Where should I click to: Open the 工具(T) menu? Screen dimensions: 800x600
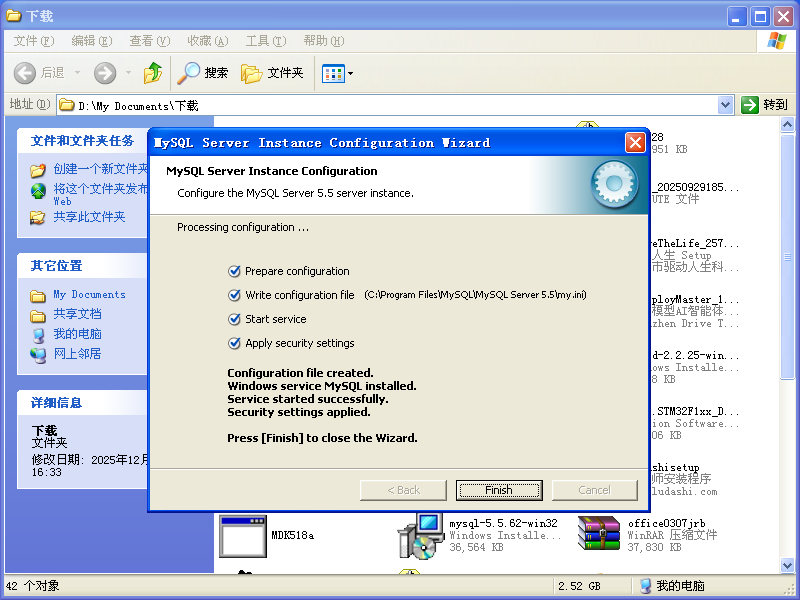coord(265,41)
